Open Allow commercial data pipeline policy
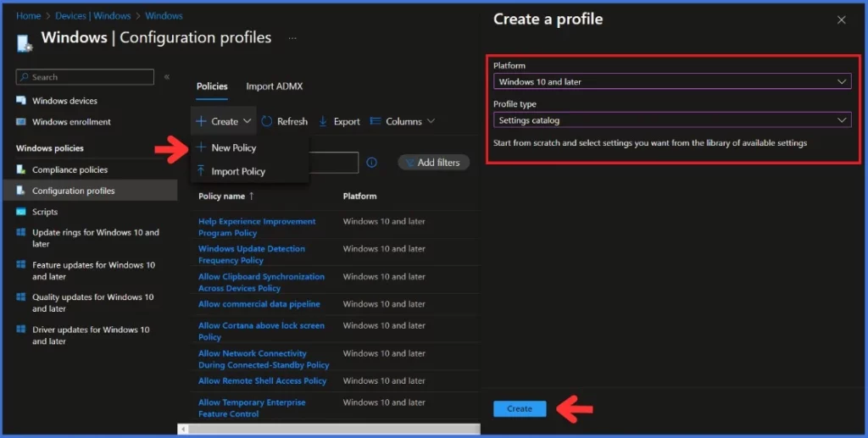 (259, 303)
